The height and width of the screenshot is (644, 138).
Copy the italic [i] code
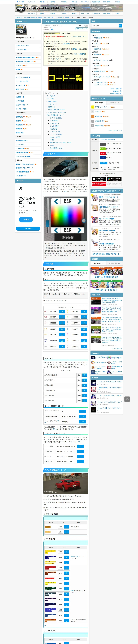(85, 390)
